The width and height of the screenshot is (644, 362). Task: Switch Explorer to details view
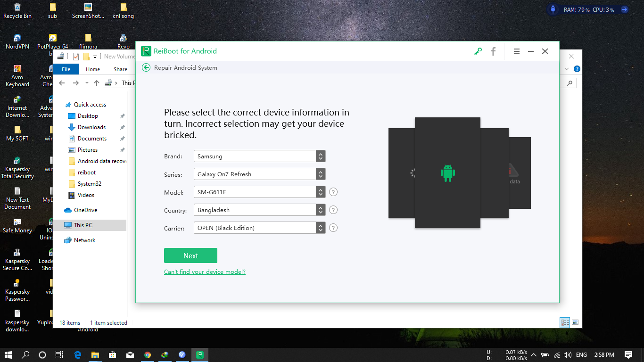click(565, 322)
